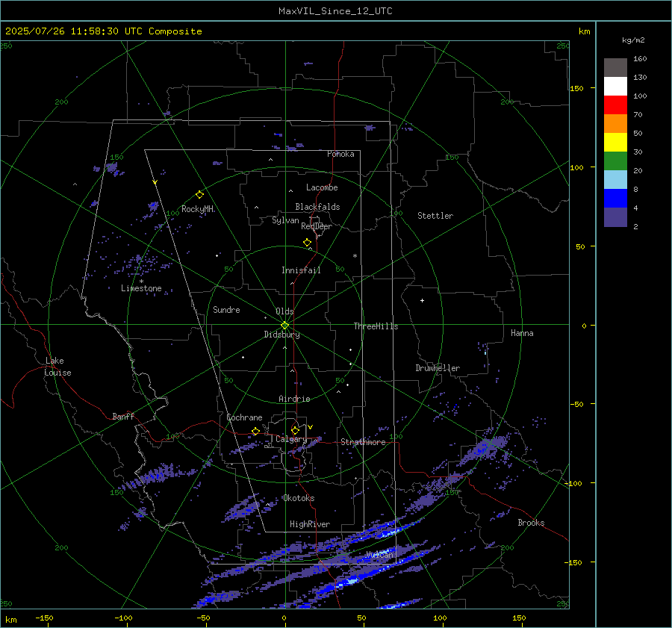Image resolution: width=672 pixels, height=628 pixels.
Task: Click the Sylvan label on the map
Action: 285,220
